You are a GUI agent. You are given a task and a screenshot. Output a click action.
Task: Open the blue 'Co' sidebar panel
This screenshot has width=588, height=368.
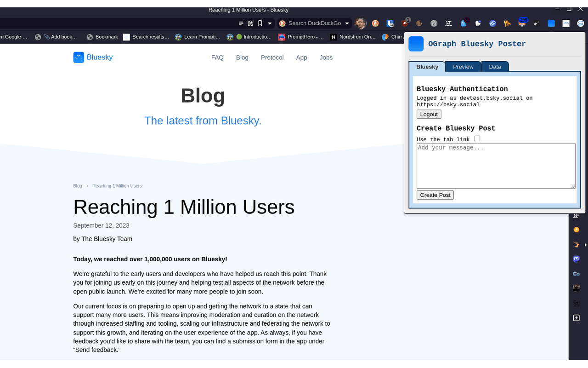577,274
